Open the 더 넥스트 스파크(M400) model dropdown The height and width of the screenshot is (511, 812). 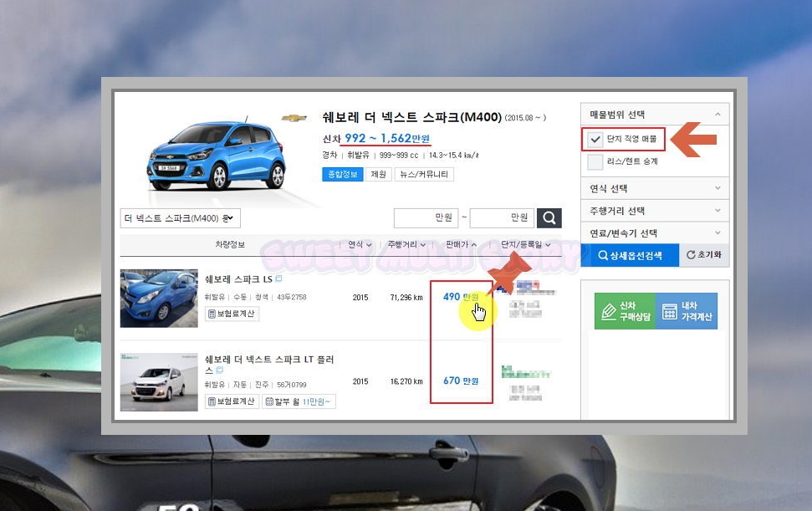coord(181,218)
